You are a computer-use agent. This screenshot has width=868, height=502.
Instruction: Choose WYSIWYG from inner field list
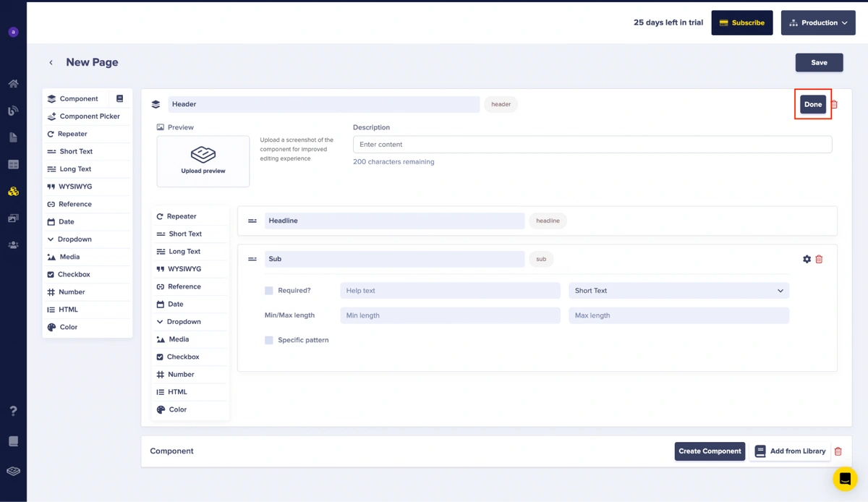click(x=184, y=269)
